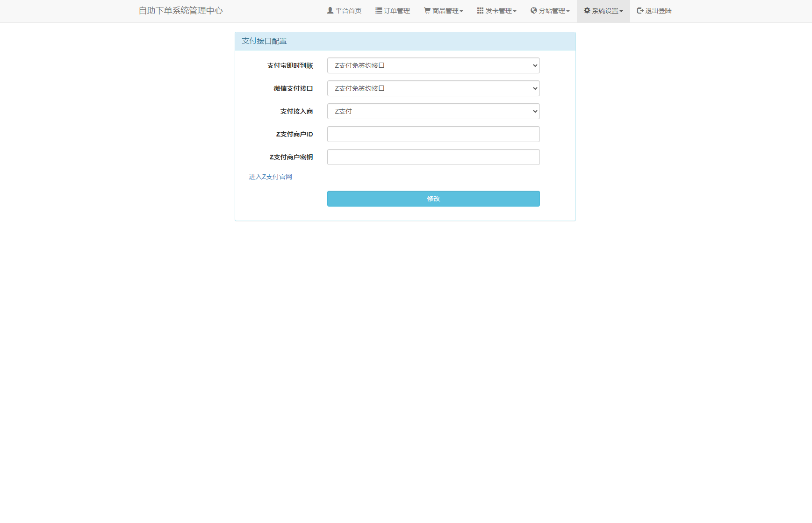Focus the Z支付商户ID input field
This screenshot has width=812, height=523.
click(433, 134)
